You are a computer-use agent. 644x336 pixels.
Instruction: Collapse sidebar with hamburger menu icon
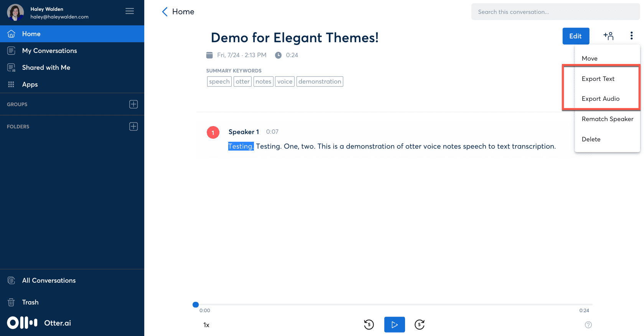130,11
